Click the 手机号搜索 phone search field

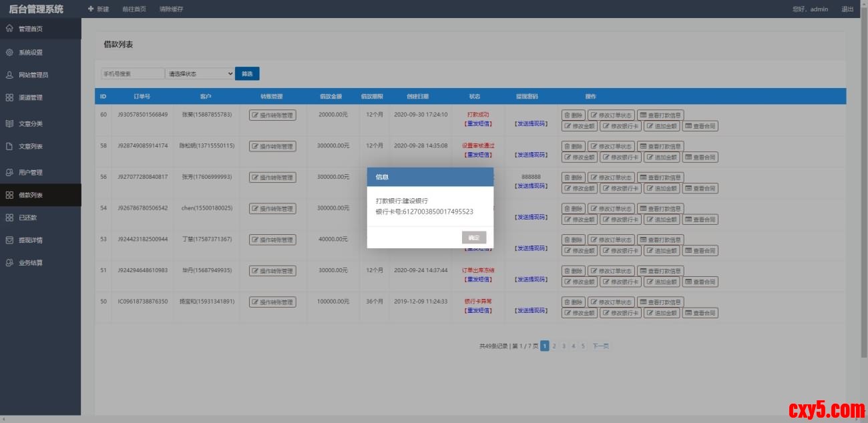pos(132,73)
